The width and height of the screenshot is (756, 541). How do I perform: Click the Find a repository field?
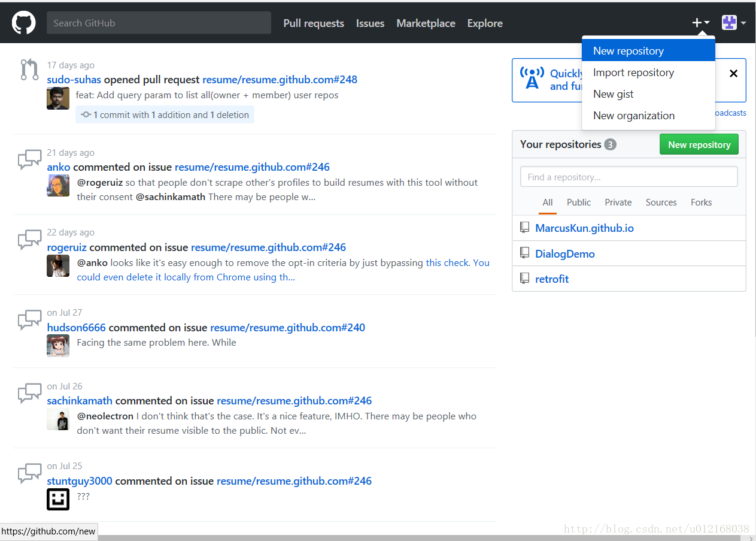click(x=629, y=177)
